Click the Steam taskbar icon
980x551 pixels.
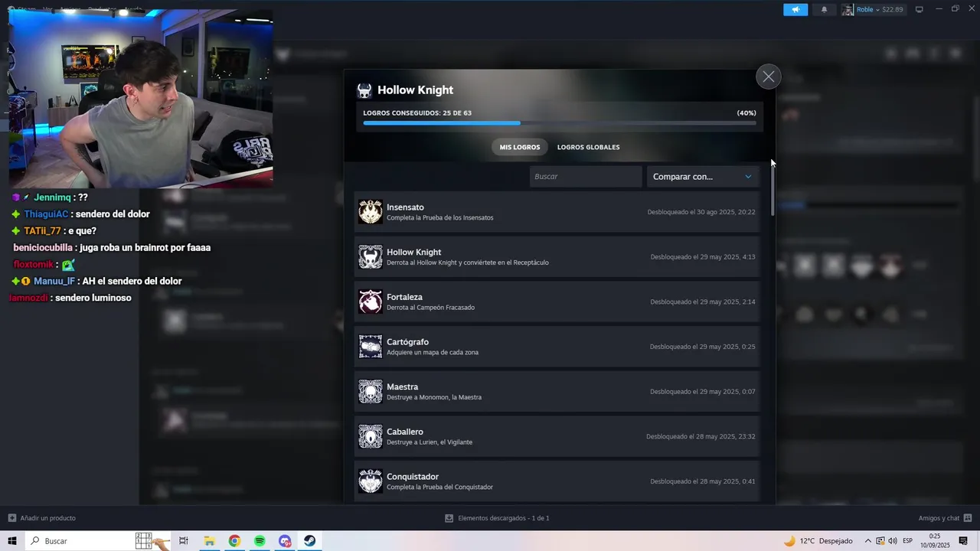tap(310, 541)
